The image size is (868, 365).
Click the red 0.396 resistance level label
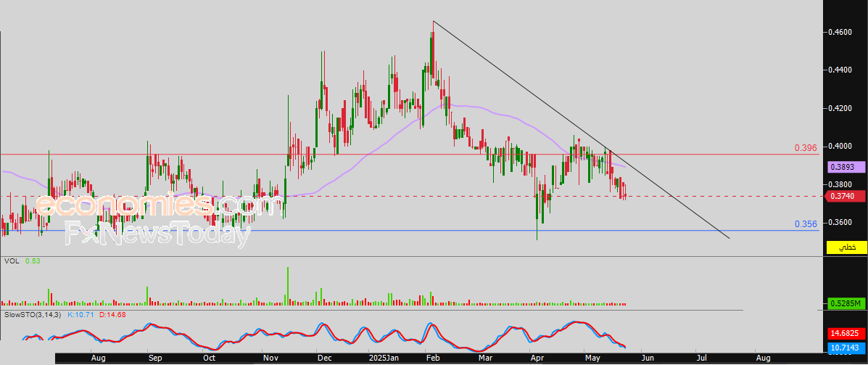pyautogui.click(x=806, y=148)
